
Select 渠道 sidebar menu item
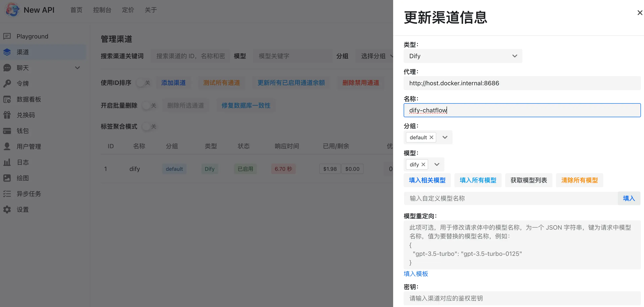point(43,52)
